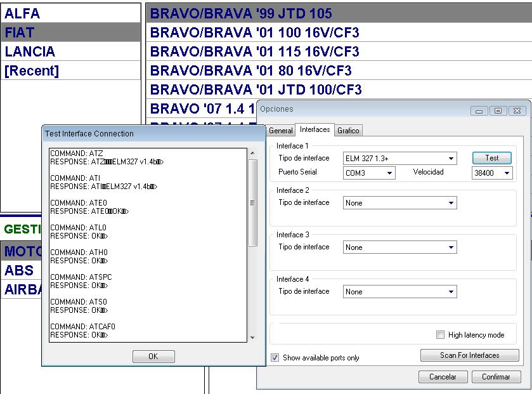Image resolution: width=532 pixels, height=394 pixels.
Task: Select LANCIA in the make list
Action: tap(70, 51)
